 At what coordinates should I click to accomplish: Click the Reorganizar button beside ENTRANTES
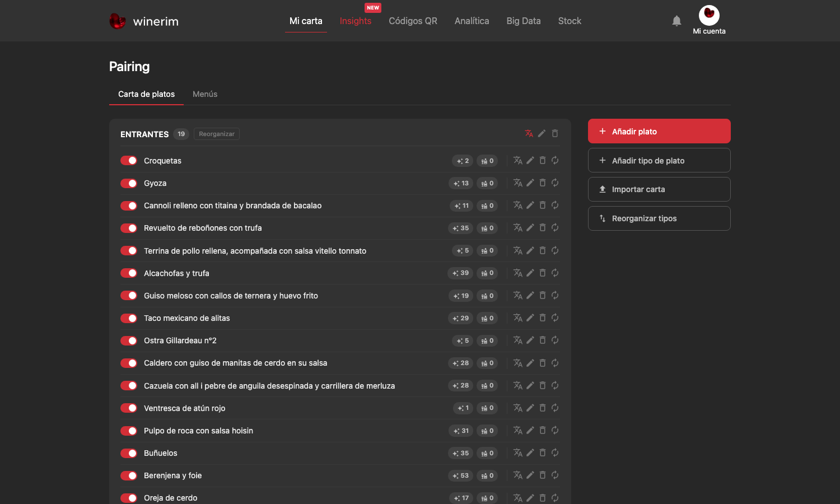point(217,134)
